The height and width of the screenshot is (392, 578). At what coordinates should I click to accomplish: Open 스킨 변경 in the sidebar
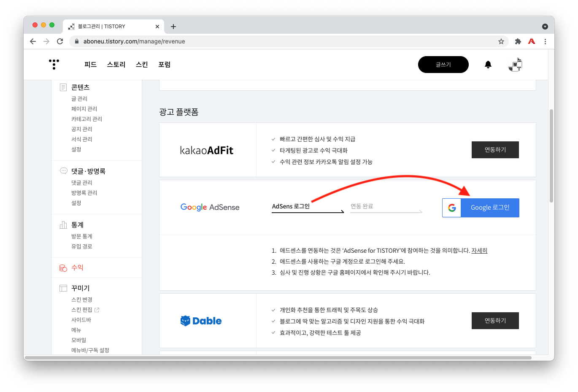pos(82,300)
